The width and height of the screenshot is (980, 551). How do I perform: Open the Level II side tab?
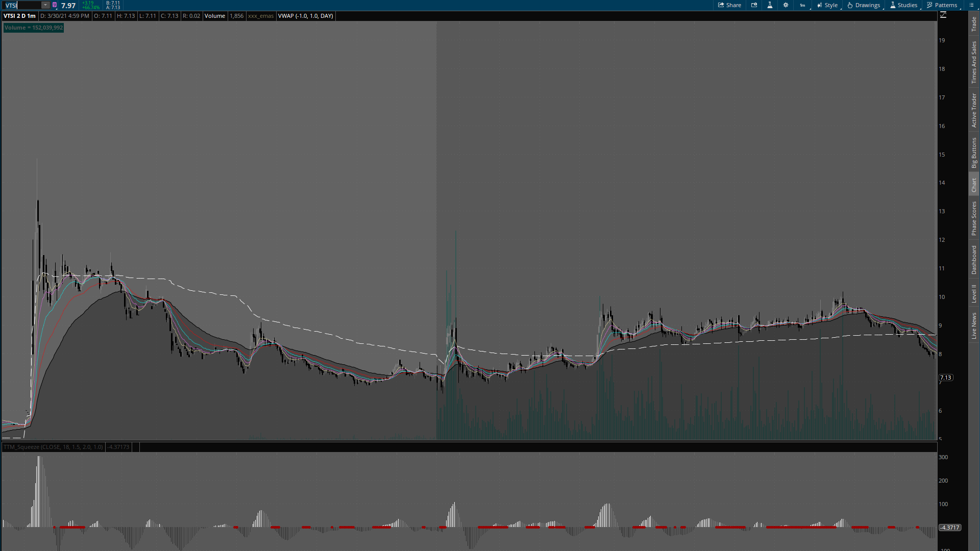[x=974, y=293]
